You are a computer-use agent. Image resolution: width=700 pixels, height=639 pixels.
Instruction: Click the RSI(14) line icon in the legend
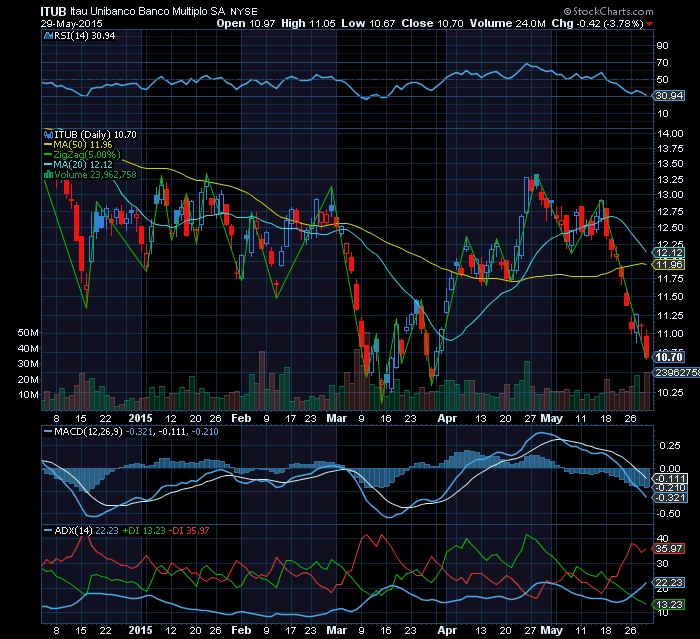(48, 36)
